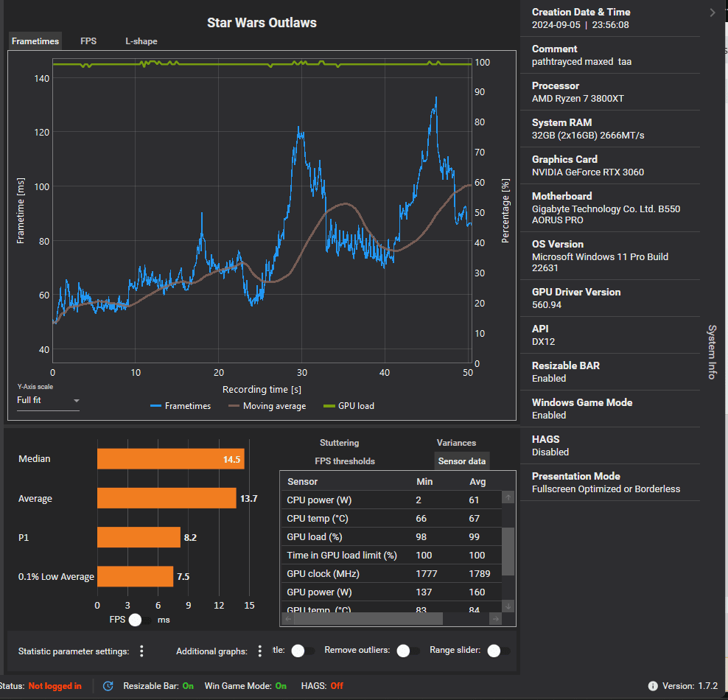Click Presentation Mode Fullscreen Optimized value
Image resolution: width=728 pixels, height=700 pixels.
click(x=606, y=489)
